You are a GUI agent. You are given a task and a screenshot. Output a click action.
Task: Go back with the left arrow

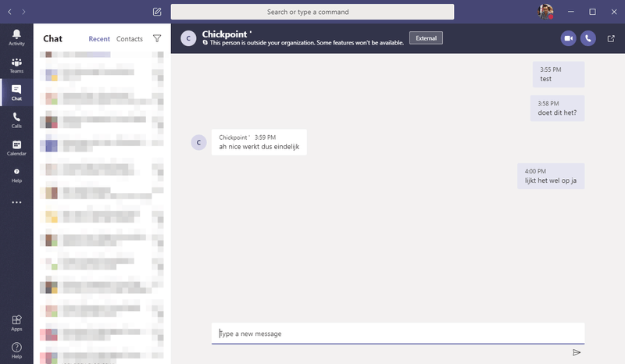[9, 12]
